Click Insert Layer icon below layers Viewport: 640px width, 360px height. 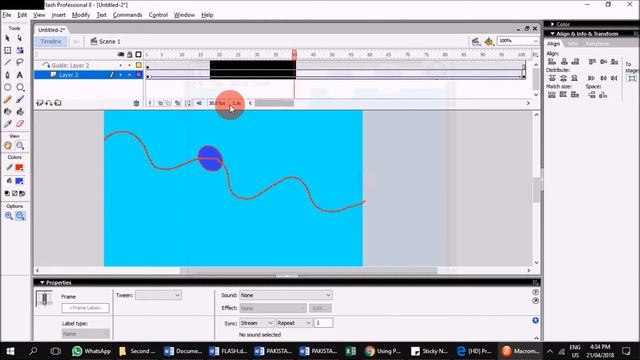[x=40, y=103]
